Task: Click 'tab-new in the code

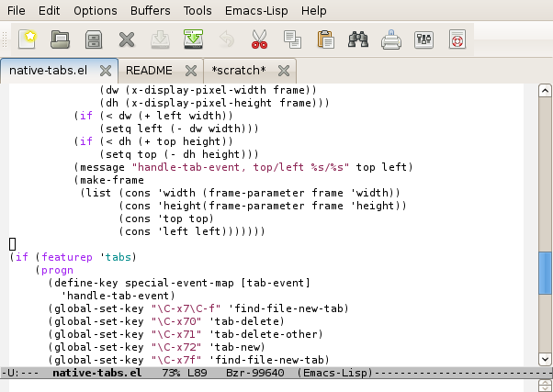Action: point(234,347)
